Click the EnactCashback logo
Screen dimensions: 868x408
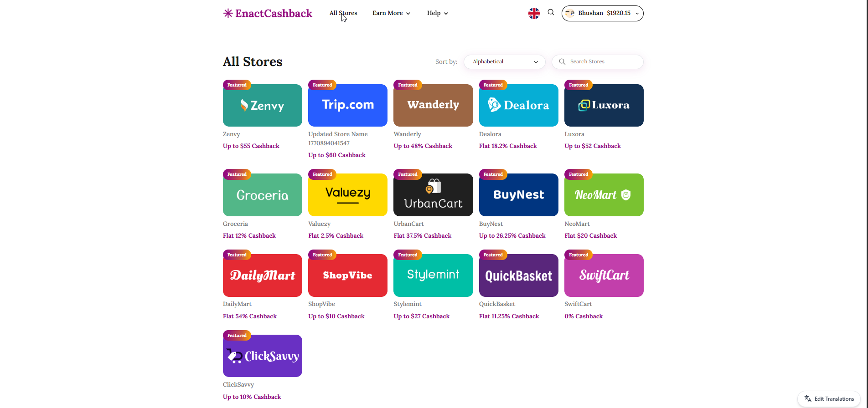tap(268, 14)
